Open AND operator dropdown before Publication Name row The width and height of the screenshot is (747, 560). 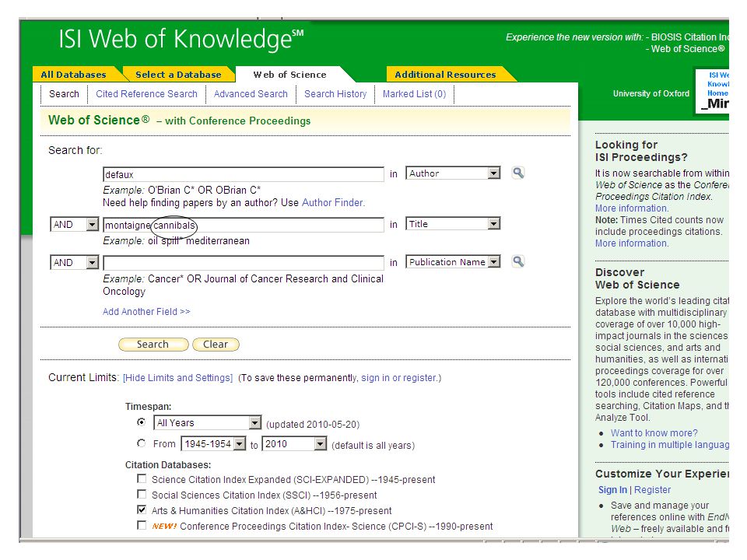coord(75,262)
